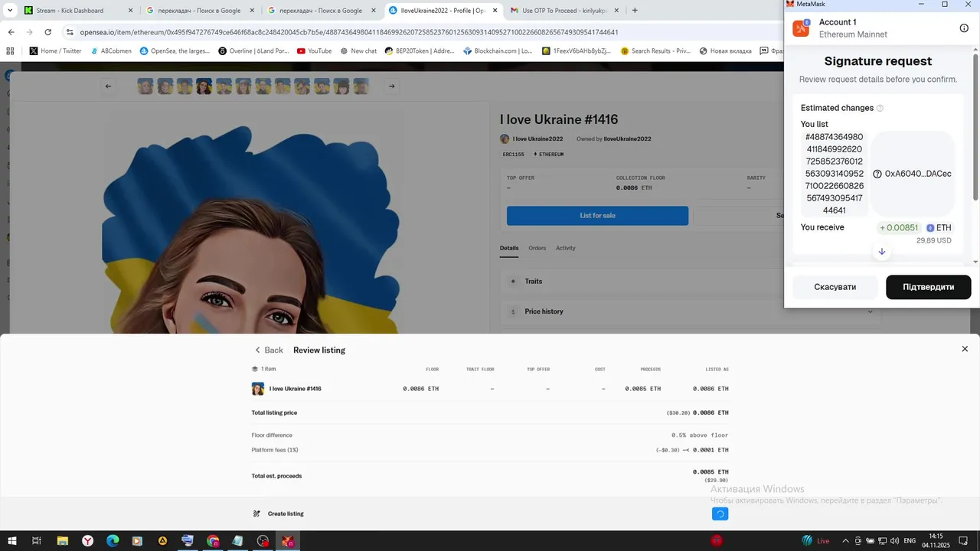The height and width of the screenshot is (551, 980).
Task: Open the apps grid in bookmarks bar
Action: coord(10,51)
